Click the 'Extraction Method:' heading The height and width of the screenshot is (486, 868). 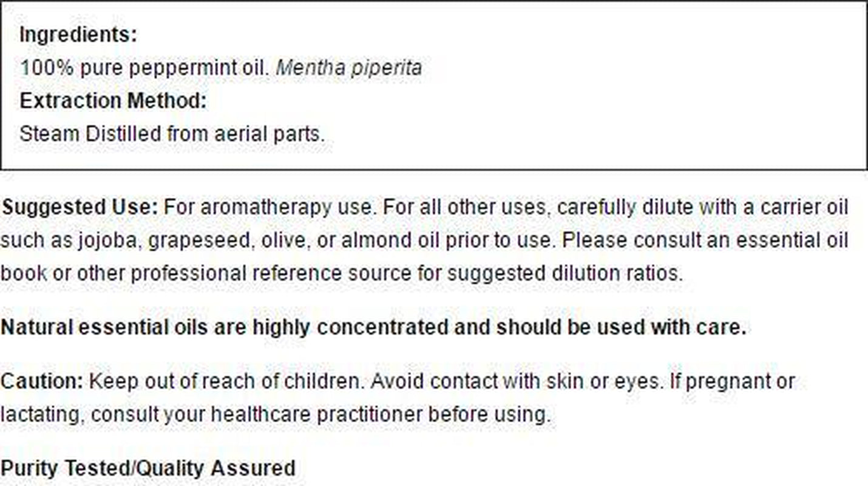113,101
